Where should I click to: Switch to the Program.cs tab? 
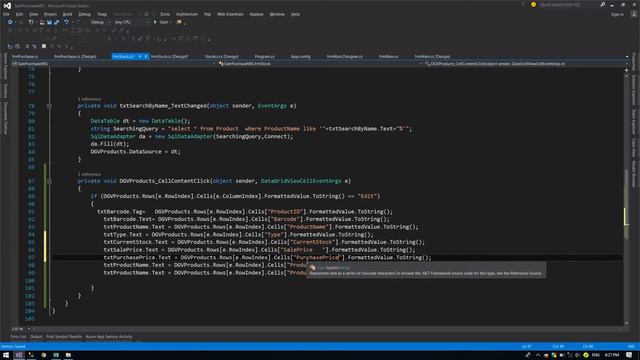click(264, 57)
